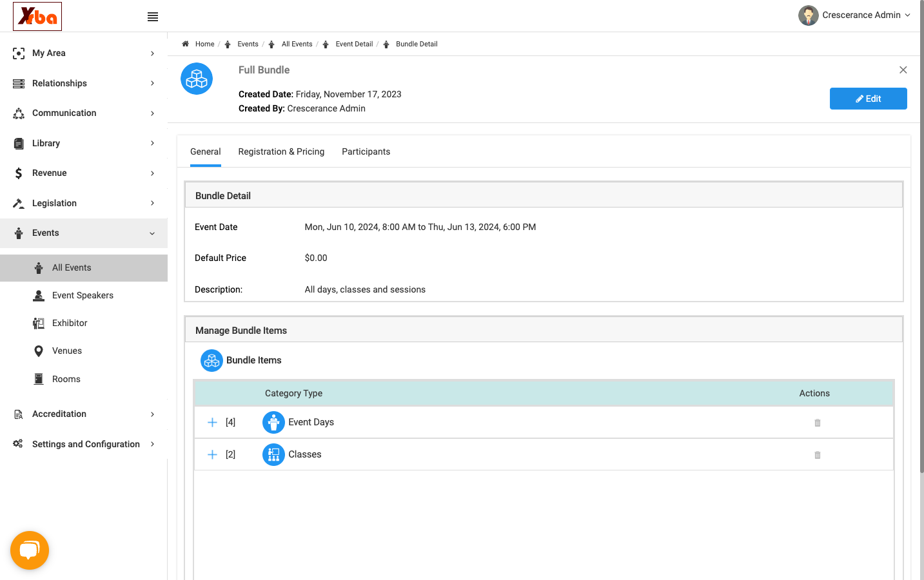
Task: Click the Event Speakers icon
Action: [x=39, y=296]
